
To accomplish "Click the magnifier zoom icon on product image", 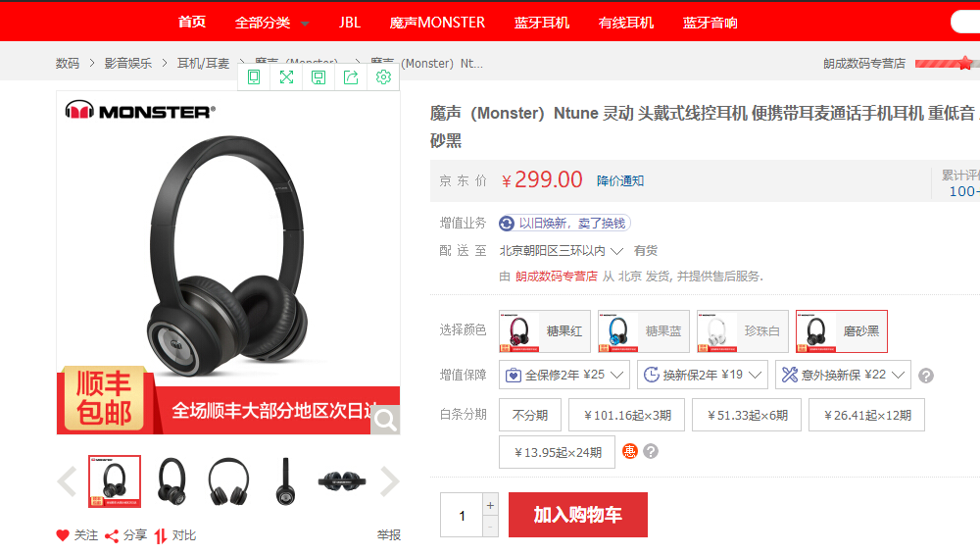I will (x=385, y=420).
